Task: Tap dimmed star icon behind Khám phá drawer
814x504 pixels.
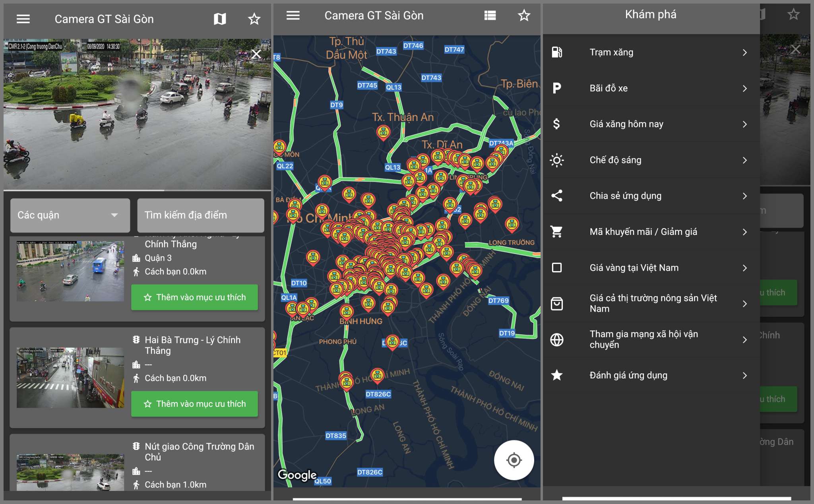Action: pyautogui.click(x=793, y=14)
